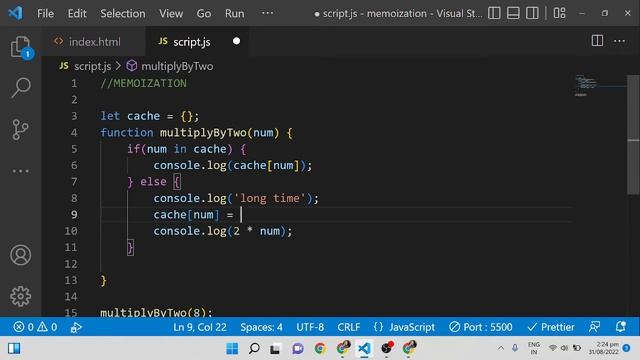Click 'long time' string on line 8

(x=269, y=198)
